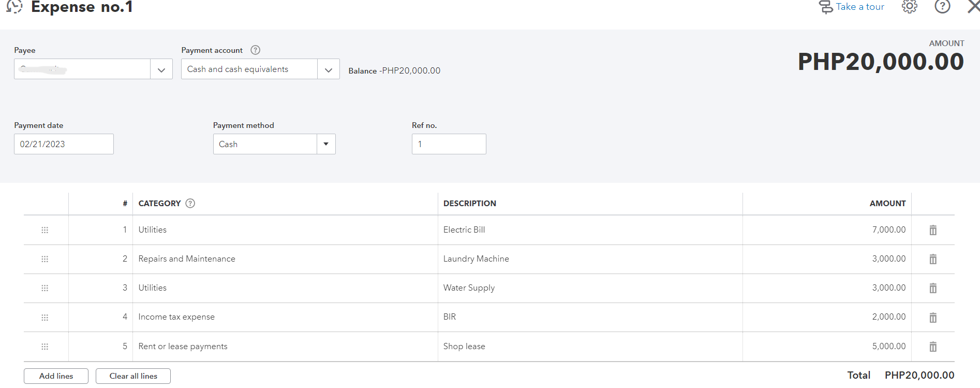Delete the Laundry Machine line item
Screen dimensions: 980x388
tap(932, 259)
